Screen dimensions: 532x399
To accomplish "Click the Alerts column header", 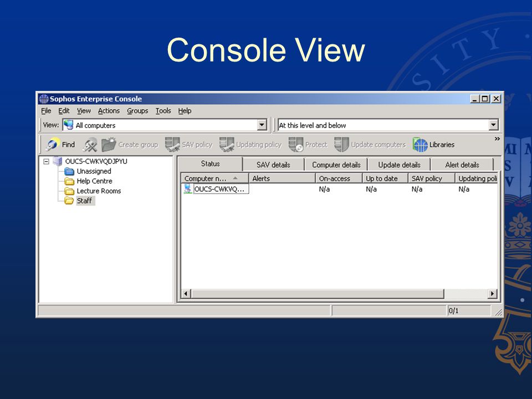I will [282, 178].
